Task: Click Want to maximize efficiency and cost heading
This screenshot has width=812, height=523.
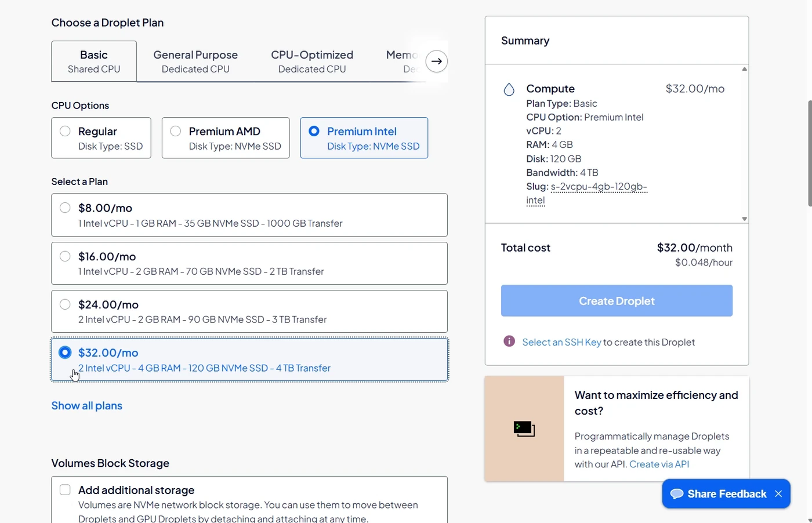Action: pyautogui.click(x=656, y=403)
